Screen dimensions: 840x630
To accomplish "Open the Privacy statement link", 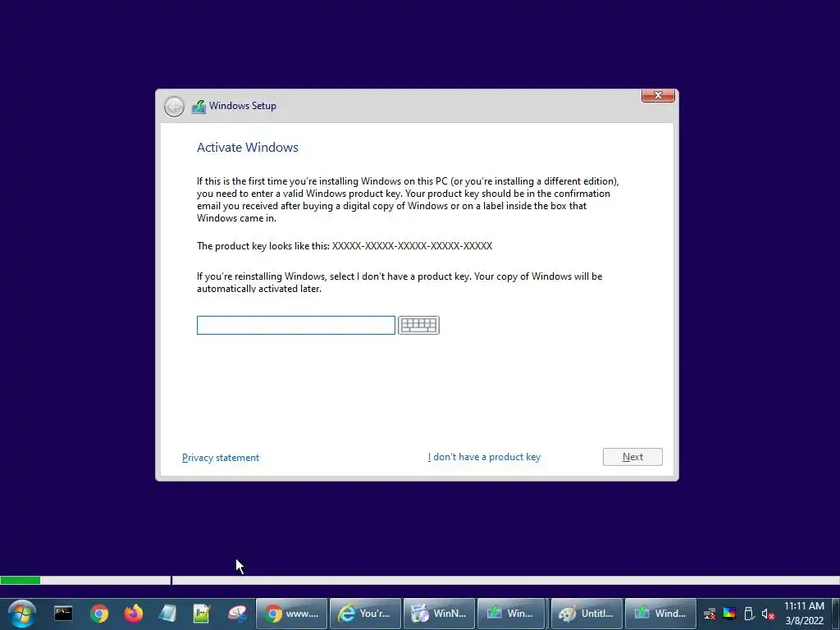I will 221,458.
